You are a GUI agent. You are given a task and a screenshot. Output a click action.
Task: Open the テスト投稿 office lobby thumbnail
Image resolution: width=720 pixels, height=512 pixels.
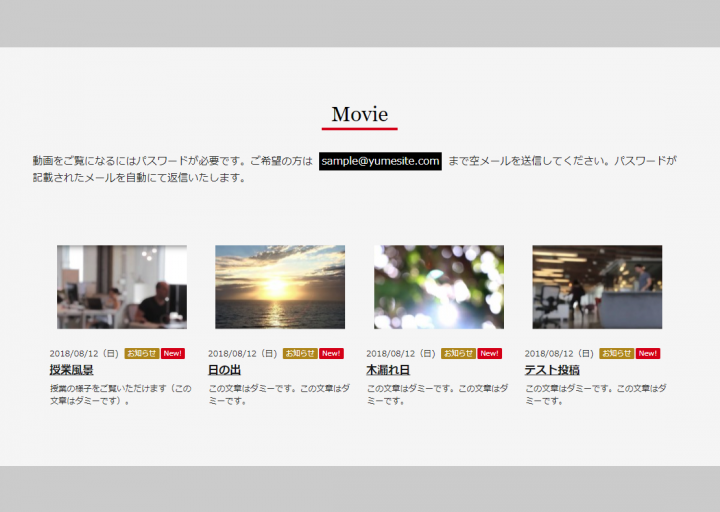597,287
